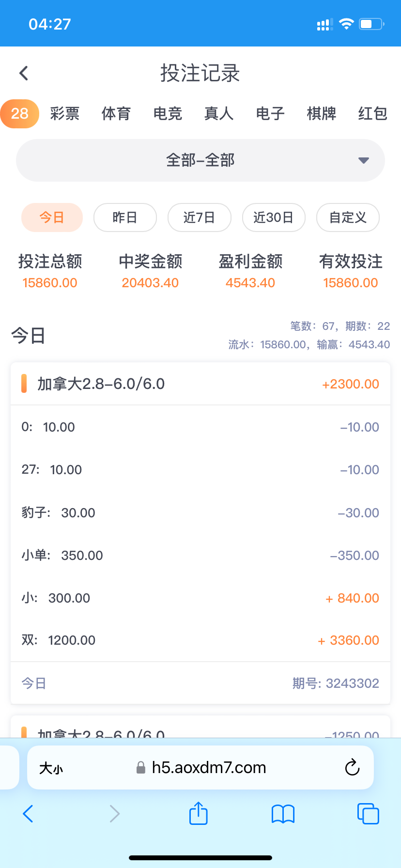Image resolution: width=401 pixels, height=868 pixels.
Task: Tap the h5.aoxdm7.com address field
Action: click(208, 768)
